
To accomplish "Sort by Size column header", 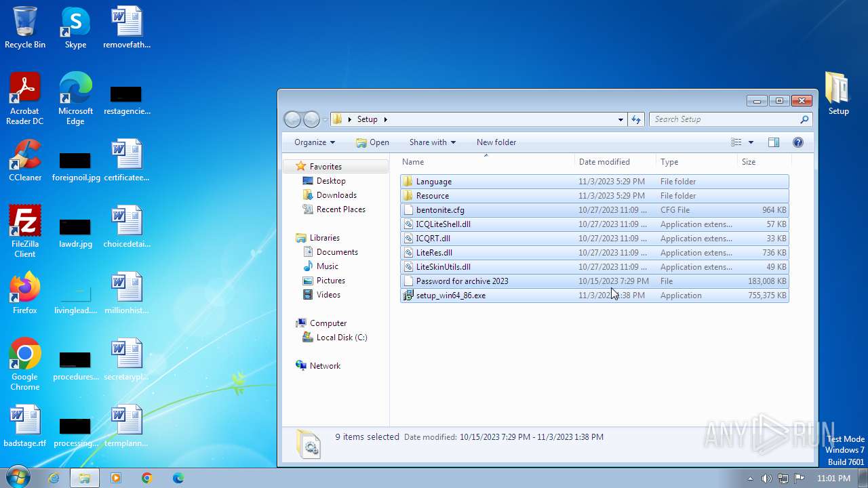I will point(764,162).
